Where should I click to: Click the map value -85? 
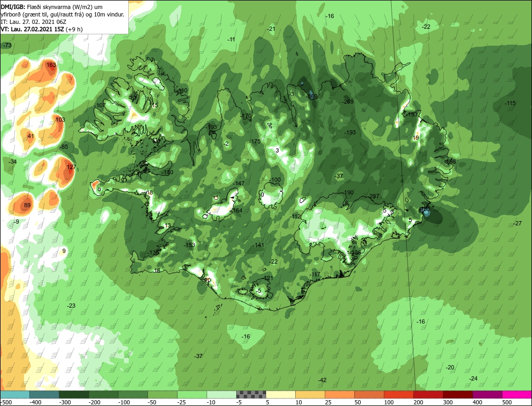[63, 147]
